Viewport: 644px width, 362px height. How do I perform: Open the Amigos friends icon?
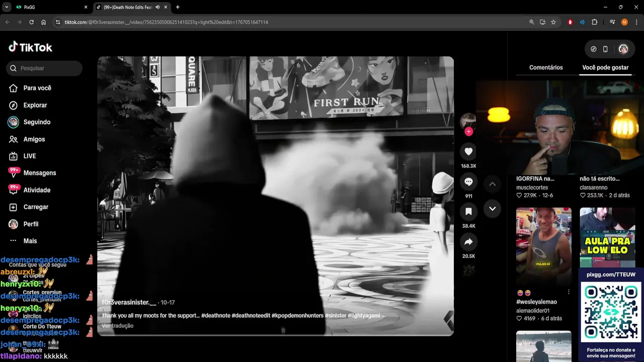click(14, 139)
